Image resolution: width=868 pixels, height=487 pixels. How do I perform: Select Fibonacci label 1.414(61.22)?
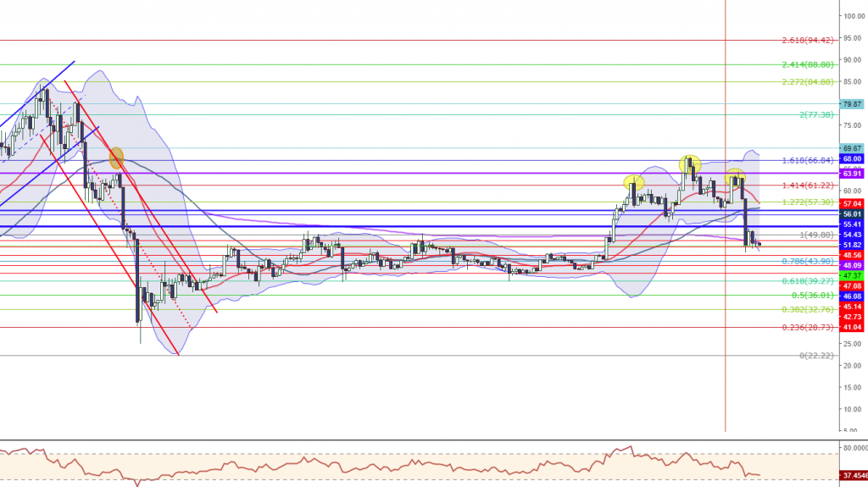point(808,185)
